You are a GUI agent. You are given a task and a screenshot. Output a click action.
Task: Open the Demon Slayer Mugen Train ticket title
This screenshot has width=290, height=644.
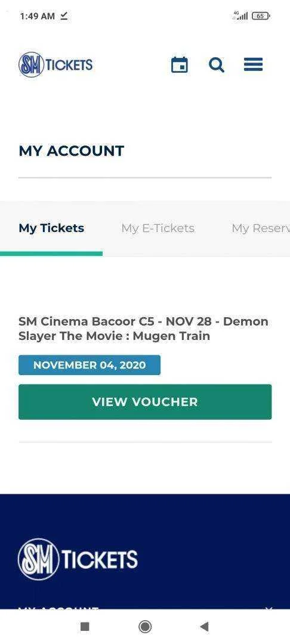pyautogui.click(x=143, y=329)
